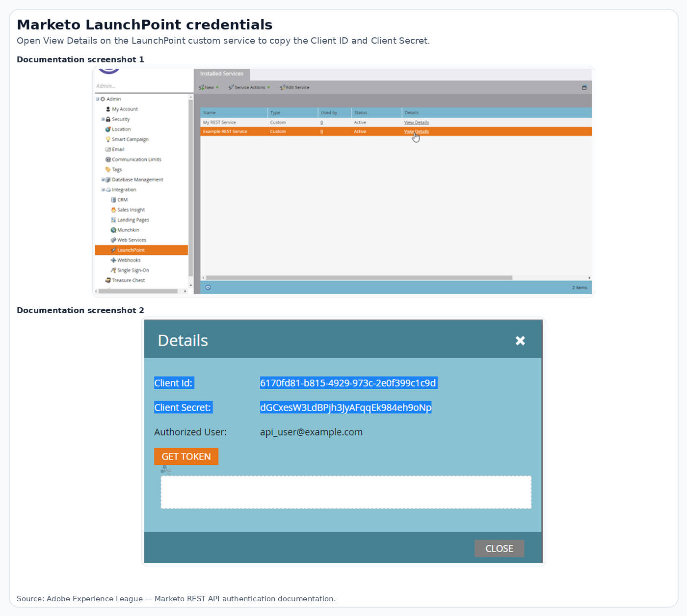
Task: Sort by the Used by column header
Action: (335, 112)
